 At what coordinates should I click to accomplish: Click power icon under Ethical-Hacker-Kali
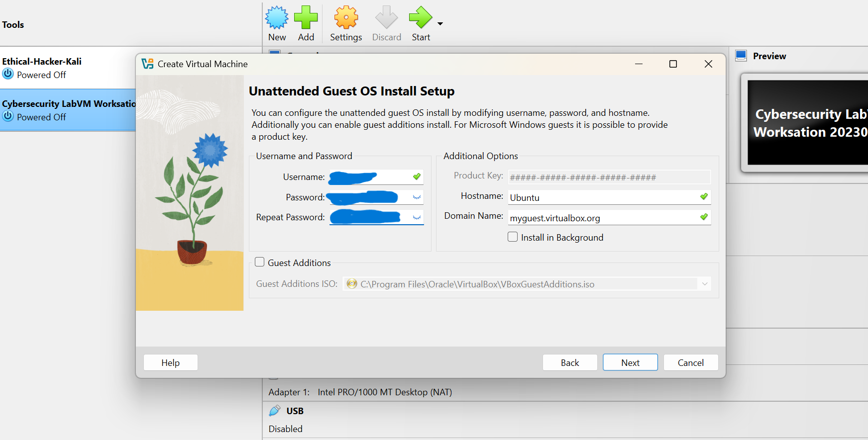pyautogui.click(x=8, y=74)
